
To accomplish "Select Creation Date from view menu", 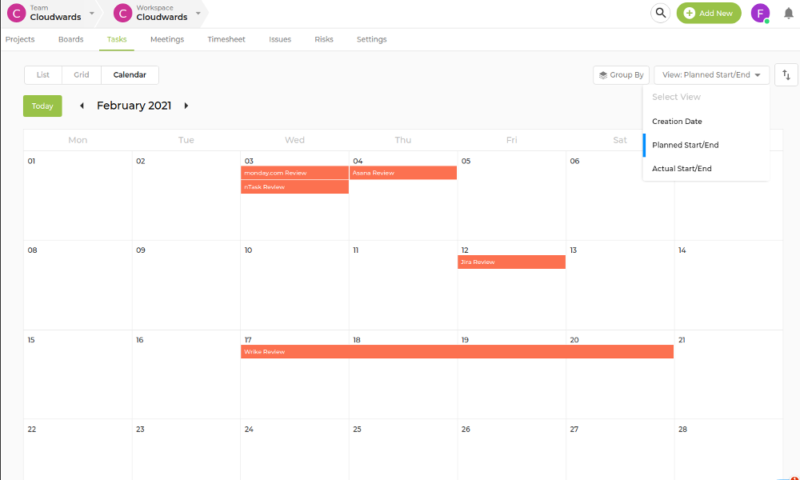I will [x=677, y=121].
